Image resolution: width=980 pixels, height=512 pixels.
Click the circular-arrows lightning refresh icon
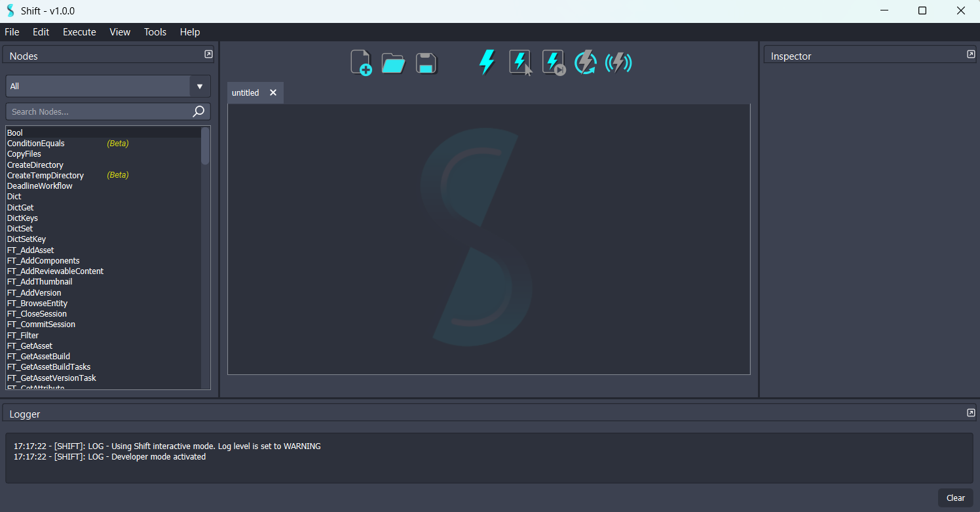pos(585,62)
